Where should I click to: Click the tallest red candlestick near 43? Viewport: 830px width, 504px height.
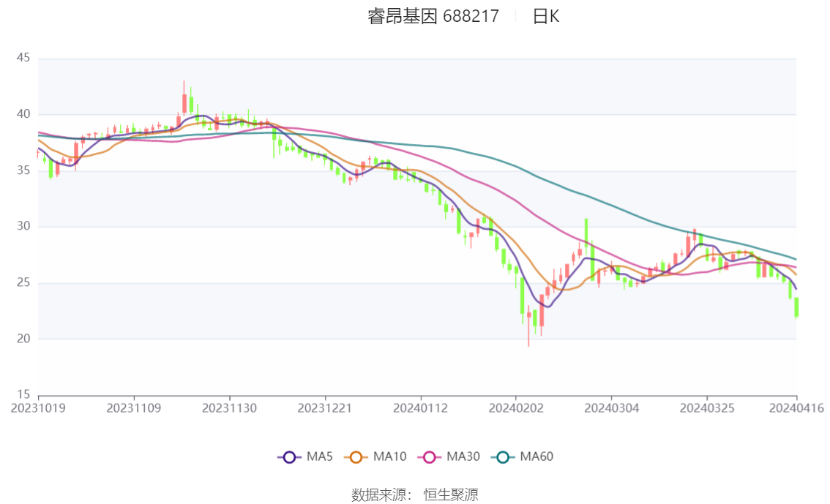[184, 98]
